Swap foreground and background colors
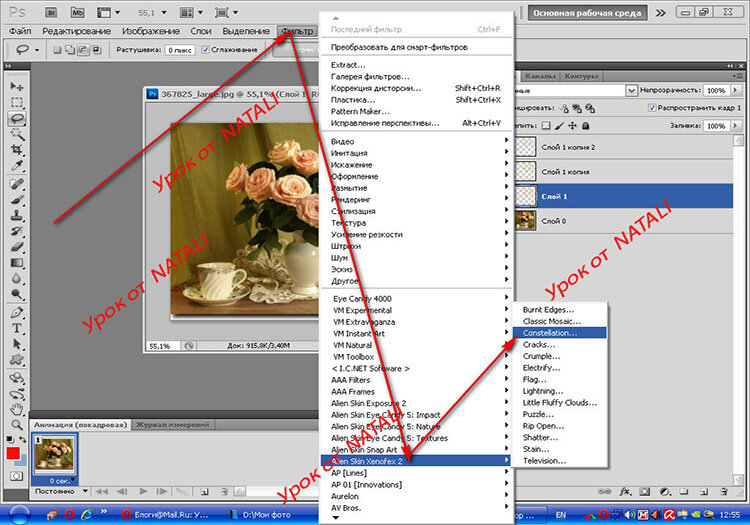Image resolution: width=750 pixels, height=525 pixels. click(22, 439)
